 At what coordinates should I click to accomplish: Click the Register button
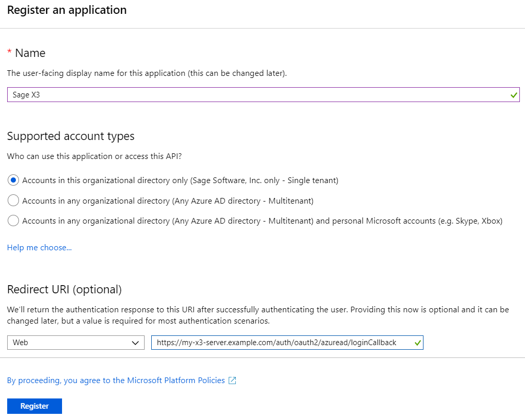pyautogui.click(x=34, y=406)
